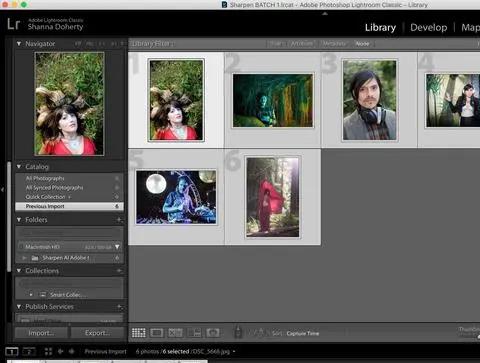Click Sharpen AI Adobe folder name

tap(66, 258)
